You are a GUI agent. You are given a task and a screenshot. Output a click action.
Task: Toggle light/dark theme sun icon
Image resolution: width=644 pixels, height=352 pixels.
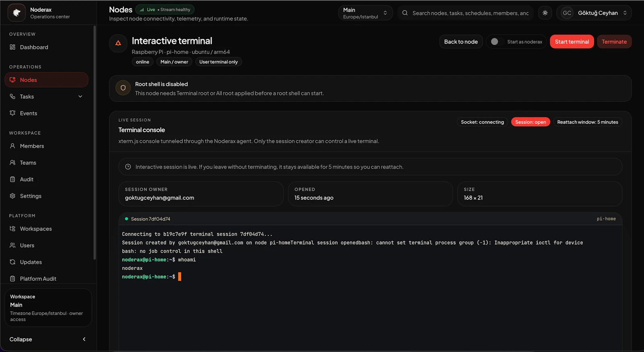pos(545,13)
